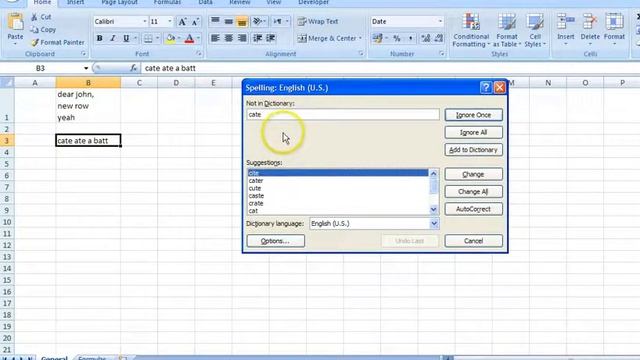Click the text direction icon beside Orientation
Viewport: 640px width, 360px height.
coord(277,21)
